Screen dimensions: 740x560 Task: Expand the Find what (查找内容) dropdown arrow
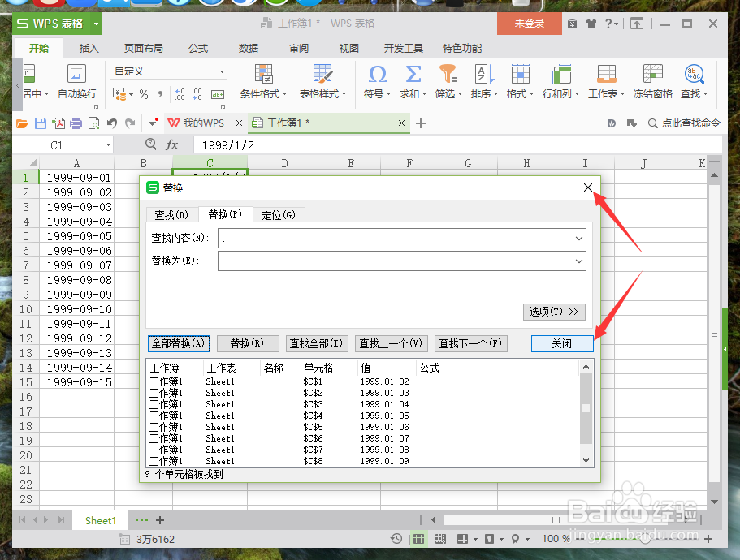[578, 239]
